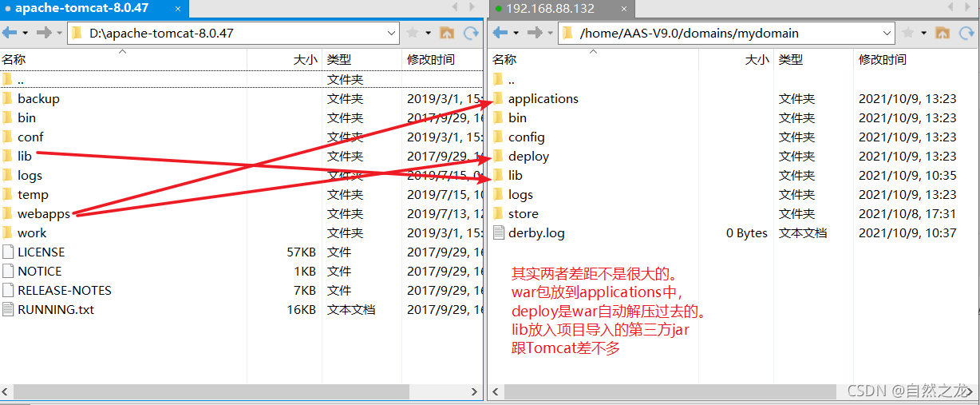Go to parent folder ".." in remote pane
The height and width of the screenshot is (405, 980).
[512, 79]
